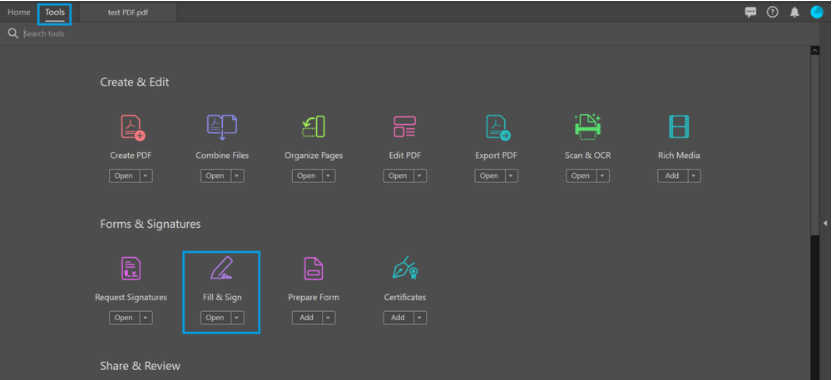Screen dimensions: 832x380
Task: Click Open under Organize Pages
Action: (x=307, y=176)
